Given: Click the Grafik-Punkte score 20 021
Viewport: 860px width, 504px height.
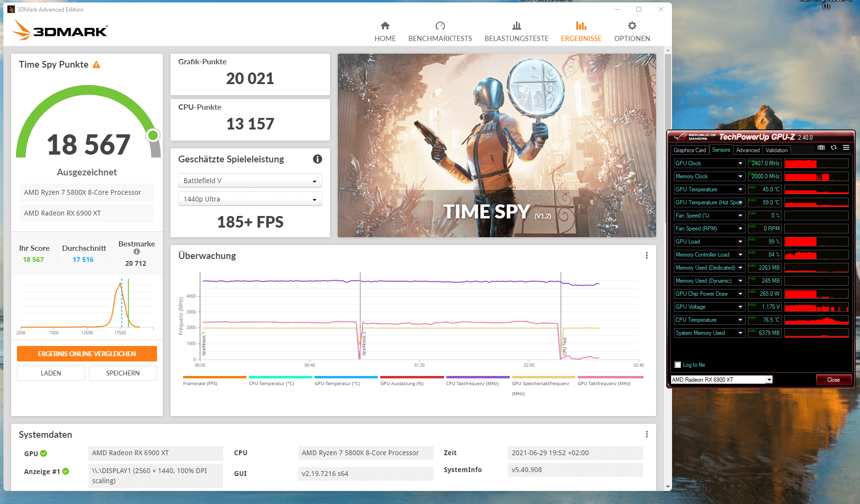Looking at the screenshot, I should (250, 78).
